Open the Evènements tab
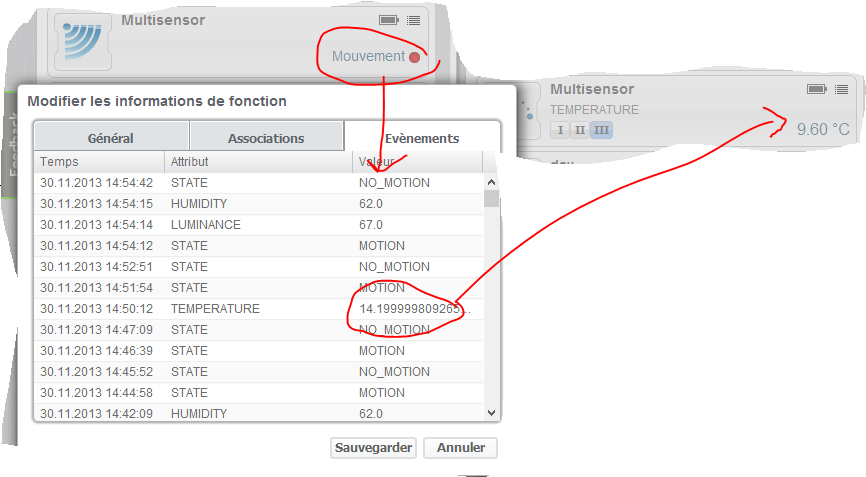The image size is (866, 477). click(x=421, y=138)
